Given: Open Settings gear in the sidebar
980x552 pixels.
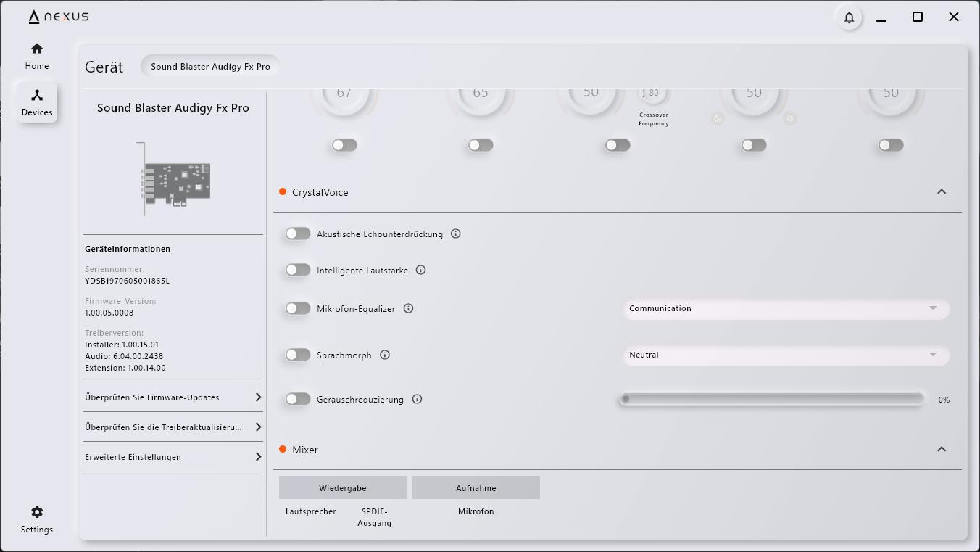Looking at the screenshot, I should [37, 519].
